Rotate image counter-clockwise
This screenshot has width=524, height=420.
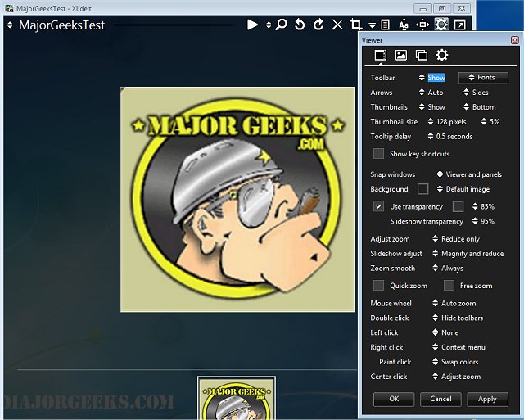click(x=300, y=25)
